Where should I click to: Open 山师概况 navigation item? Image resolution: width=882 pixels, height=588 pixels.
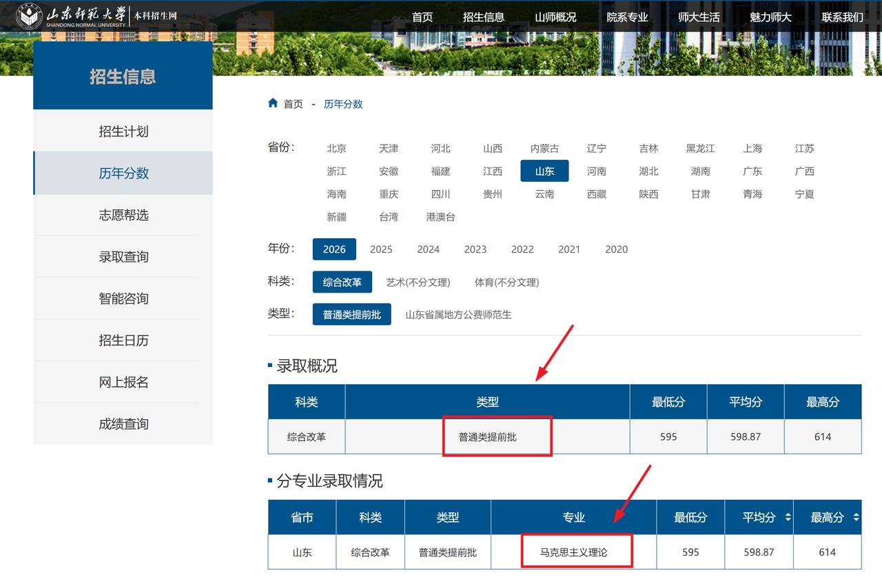pos(555,17)
